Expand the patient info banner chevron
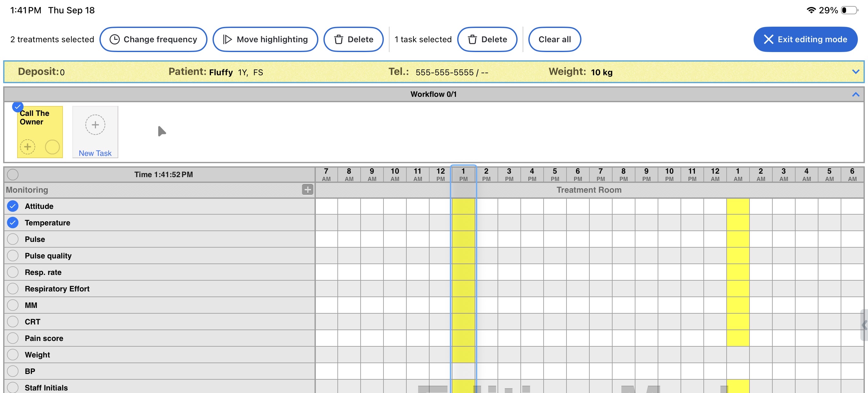The image size is (868, 393). point(855,71)
